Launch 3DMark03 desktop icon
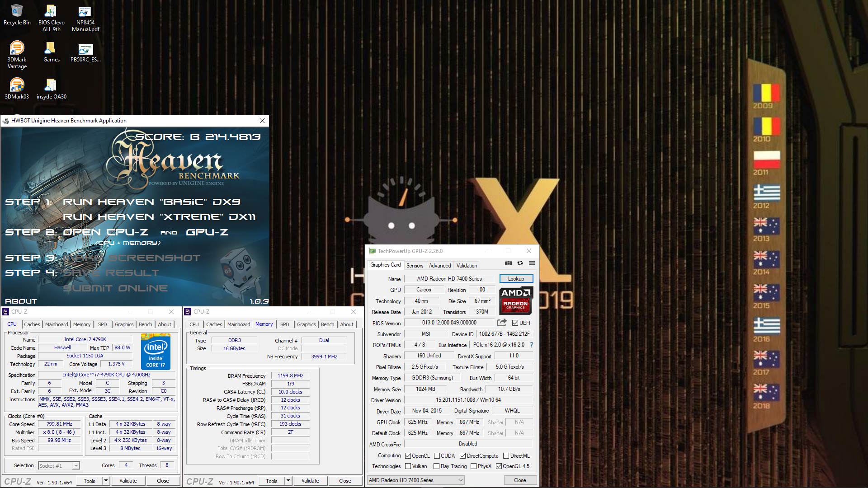This screenshot has height=488, width=868. [x=17, y=89]
